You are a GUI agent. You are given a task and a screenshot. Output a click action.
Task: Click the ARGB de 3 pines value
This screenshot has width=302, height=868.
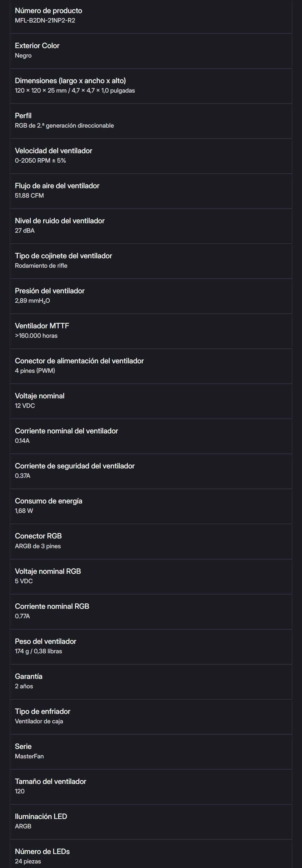38,546
